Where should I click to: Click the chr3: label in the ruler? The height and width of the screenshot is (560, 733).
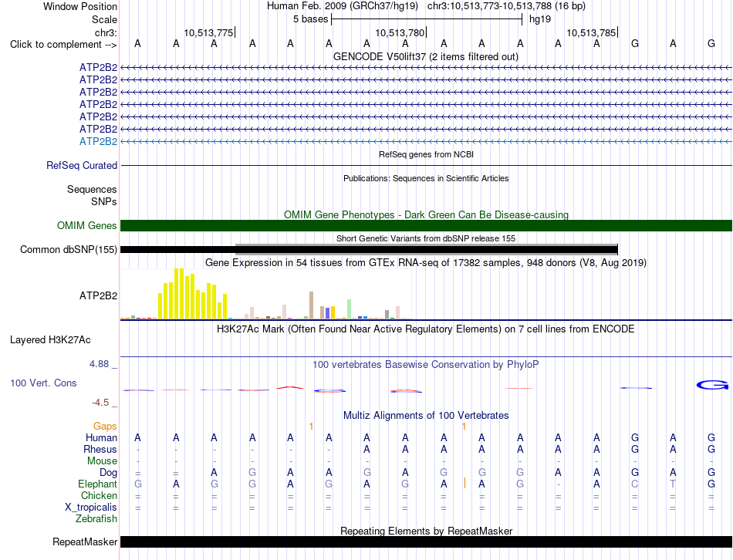click(106, 32)
